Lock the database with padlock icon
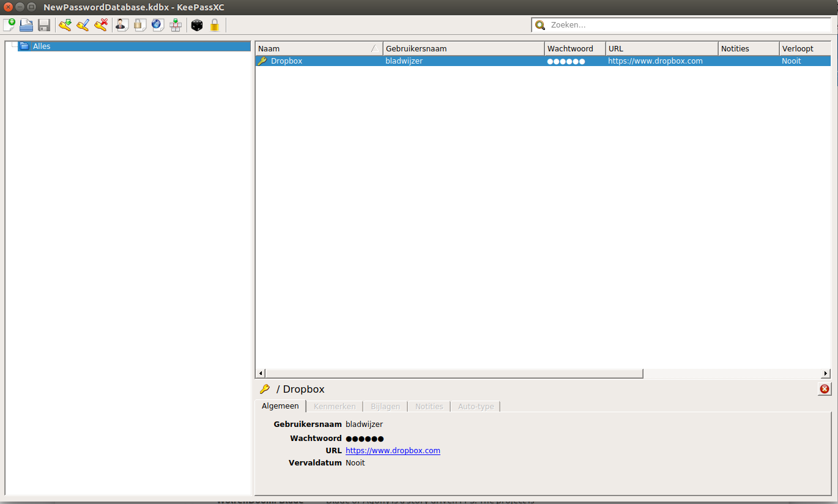This screenshot has height=504, width=838. (x=214, y=25)
